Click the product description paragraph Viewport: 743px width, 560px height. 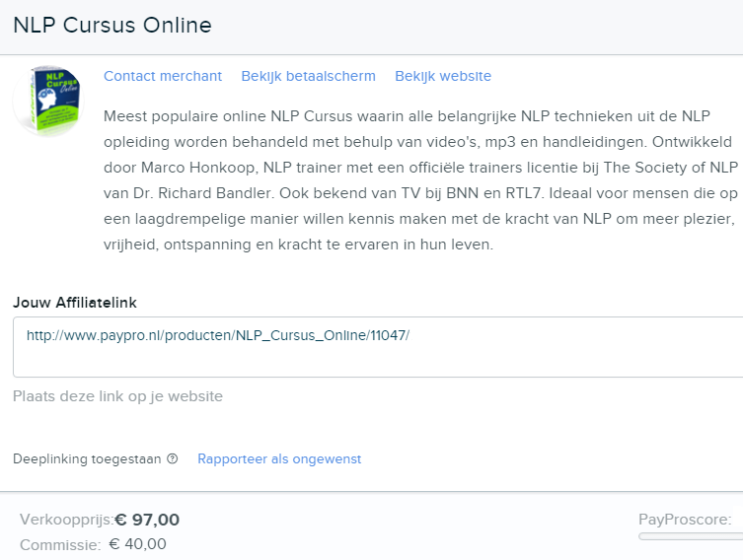pyautogui.click(x=420, y=180)
